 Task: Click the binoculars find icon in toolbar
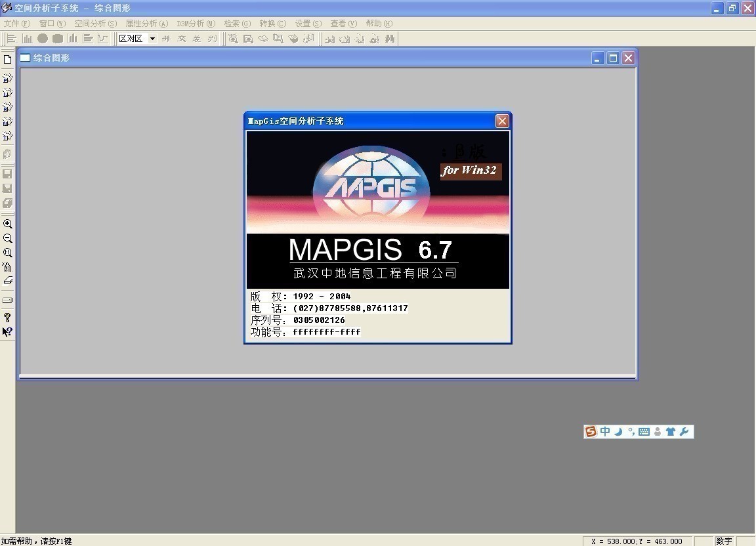(390, 39)
